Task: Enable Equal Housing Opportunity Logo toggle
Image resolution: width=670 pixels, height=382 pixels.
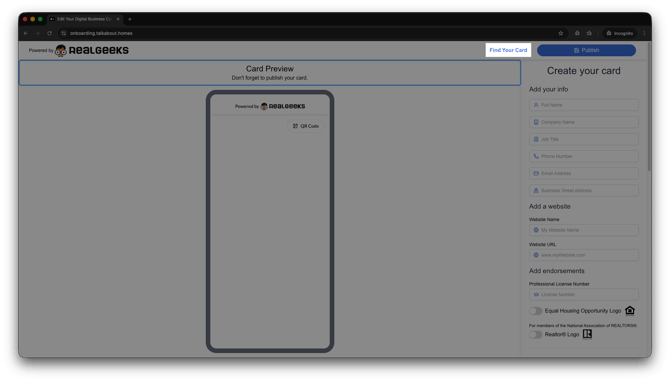Action: tap(535, 311)
